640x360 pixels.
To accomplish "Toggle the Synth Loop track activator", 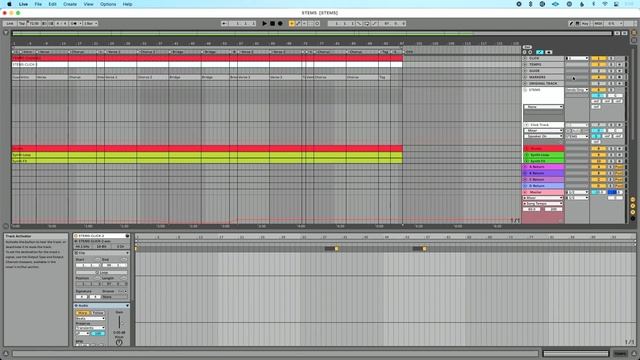I will click(598, 155).
